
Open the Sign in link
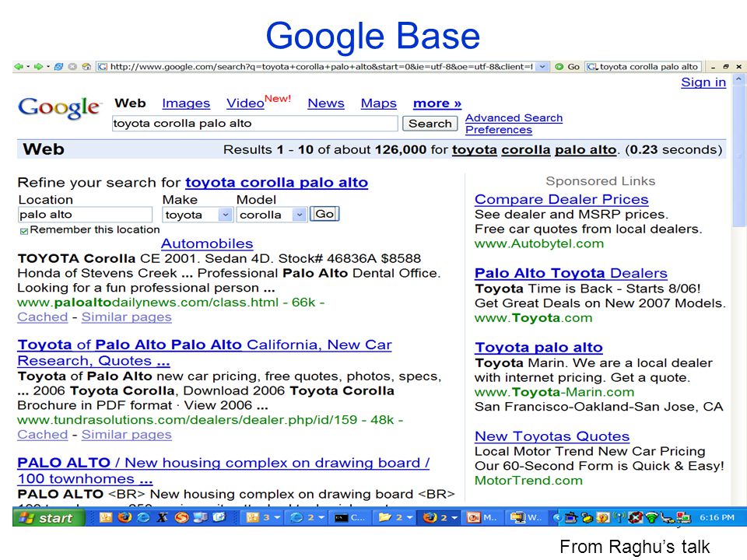pos(703,82)
